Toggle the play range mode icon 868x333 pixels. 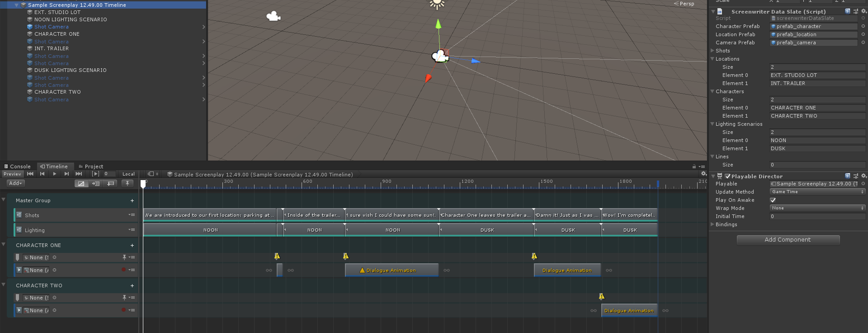pyautogui.click(x=95, y=174)
